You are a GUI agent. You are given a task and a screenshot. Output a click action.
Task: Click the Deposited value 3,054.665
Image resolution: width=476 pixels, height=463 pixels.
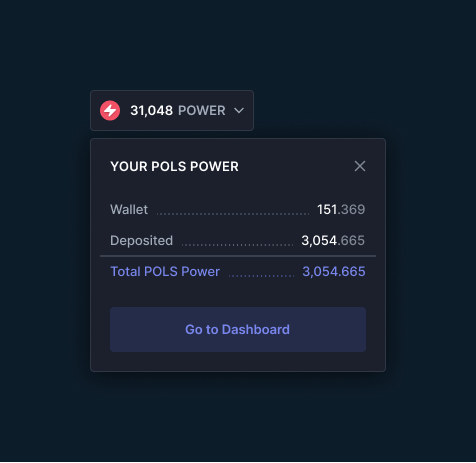[x=333, y=240]
